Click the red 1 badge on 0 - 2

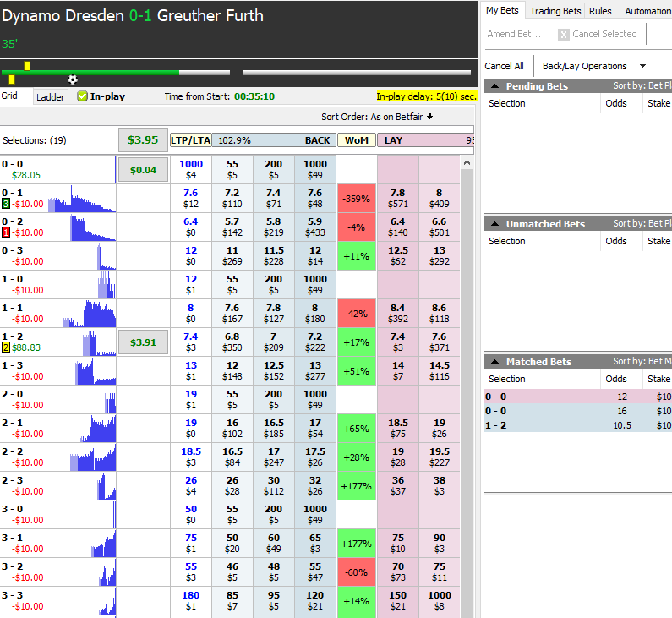(x=6, y=232)
